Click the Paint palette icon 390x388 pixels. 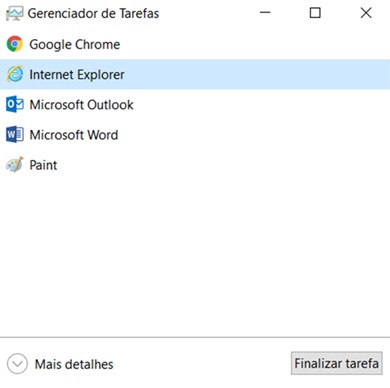[x=15, y=165]
